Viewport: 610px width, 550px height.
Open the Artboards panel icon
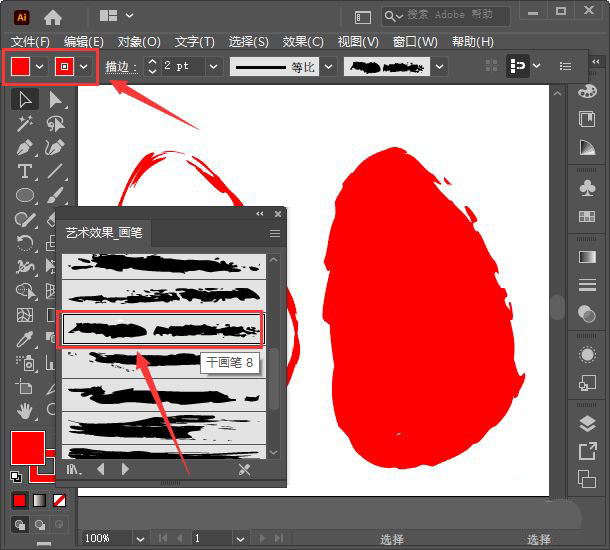click(587, 479)
